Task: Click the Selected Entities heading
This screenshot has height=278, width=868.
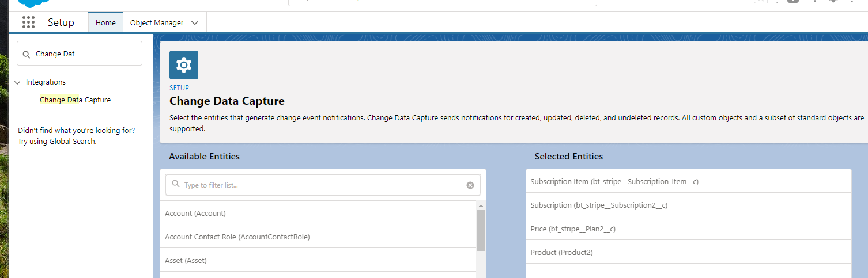Action: click(x=569, y=156)
